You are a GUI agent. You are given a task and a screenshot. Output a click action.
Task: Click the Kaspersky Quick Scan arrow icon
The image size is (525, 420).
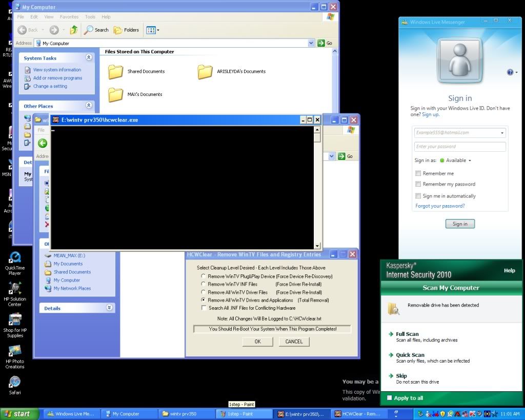(x=391, y=355)
